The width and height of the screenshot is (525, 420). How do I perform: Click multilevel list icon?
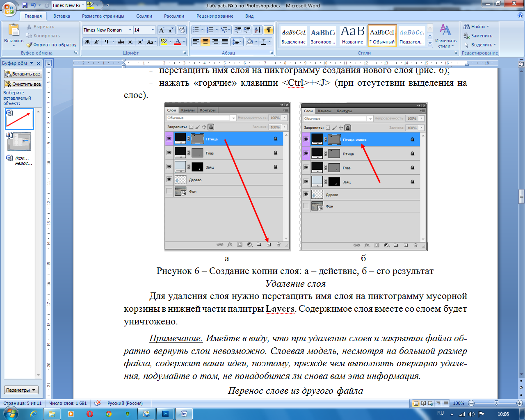(224, 30)
